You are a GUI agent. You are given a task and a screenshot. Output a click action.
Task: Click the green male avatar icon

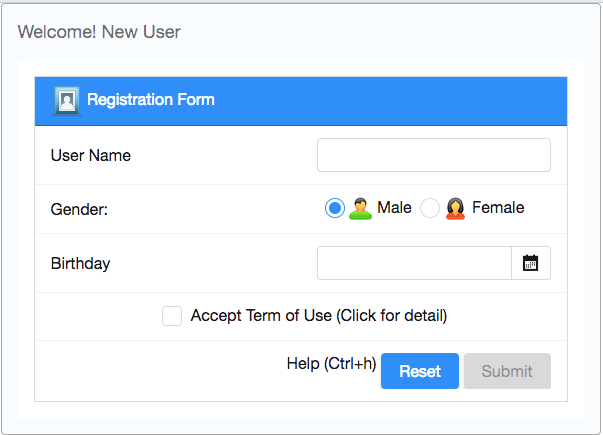click(360, 208)
